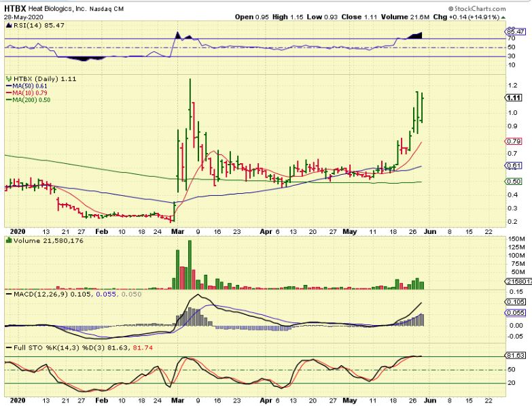
Task: Click the green up-arrow next to Chg
Action: 503,18
